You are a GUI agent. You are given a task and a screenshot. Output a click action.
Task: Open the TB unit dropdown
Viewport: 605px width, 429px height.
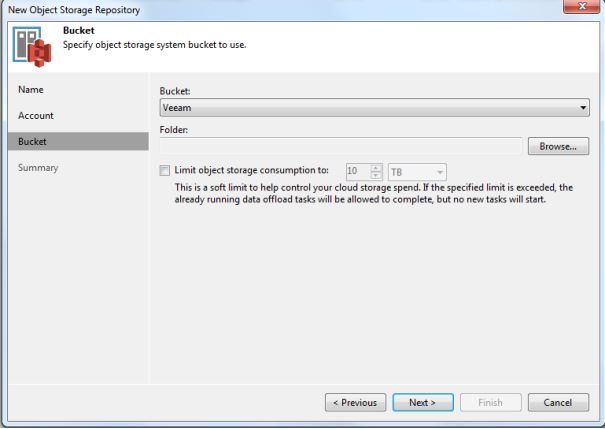[x=417, y=172]
